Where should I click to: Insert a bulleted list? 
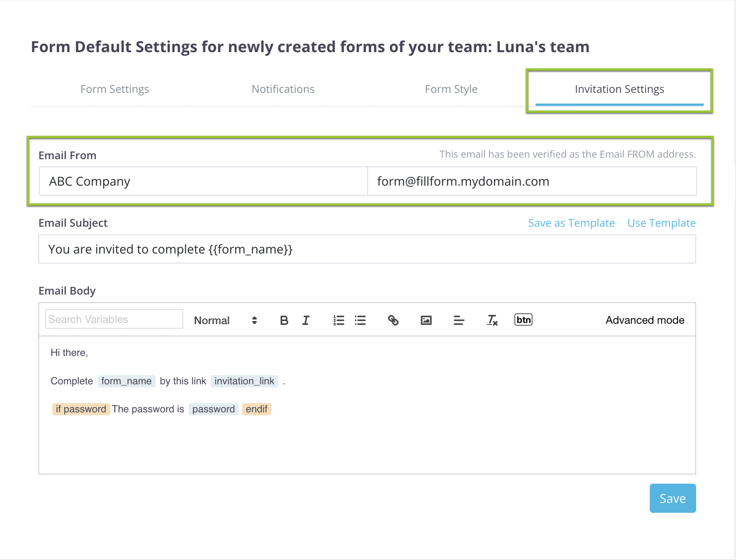[x=360, y=320]
